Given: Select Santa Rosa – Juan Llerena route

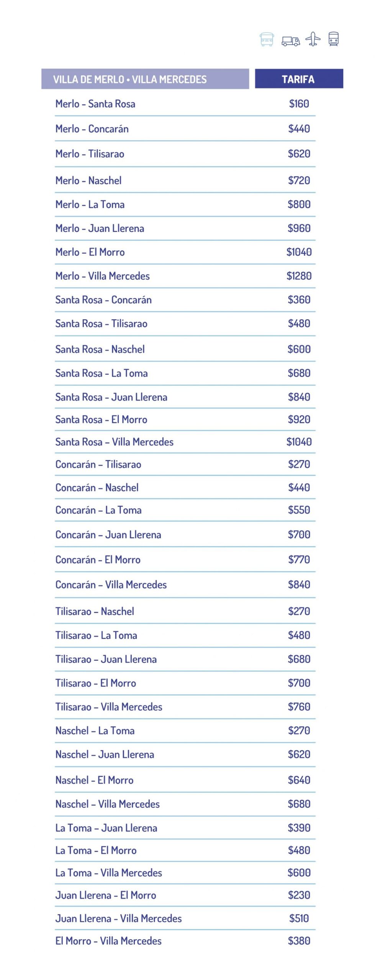Looking at the screenshot, I should click(111, 397).
